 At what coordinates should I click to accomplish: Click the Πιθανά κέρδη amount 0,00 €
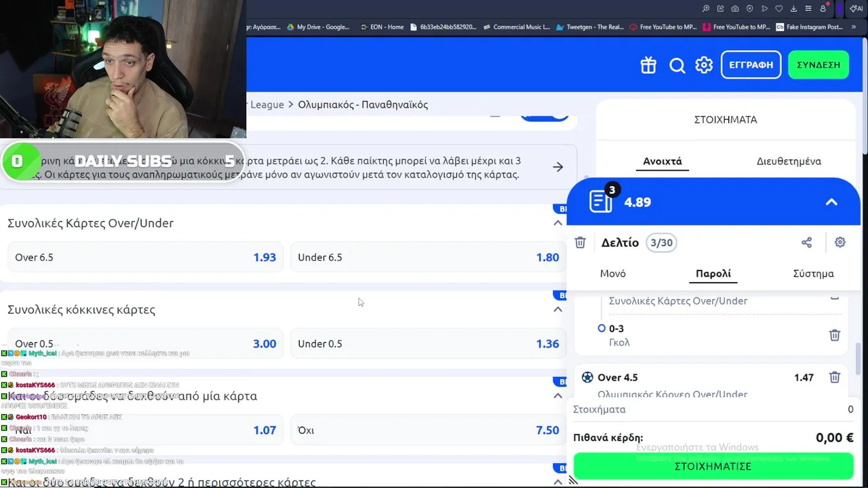click(x=835, y=438)
